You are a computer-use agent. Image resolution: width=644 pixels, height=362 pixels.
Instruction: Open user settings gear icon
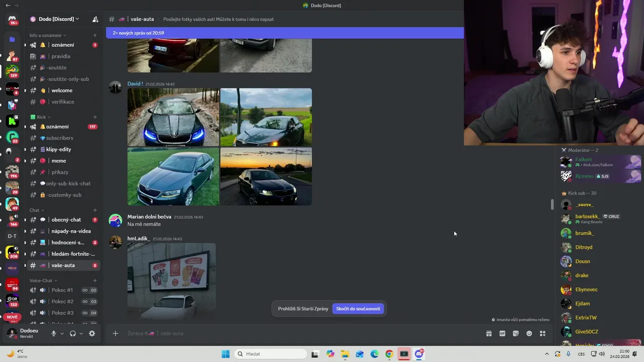pyautogui.click(x=92, y=333)
